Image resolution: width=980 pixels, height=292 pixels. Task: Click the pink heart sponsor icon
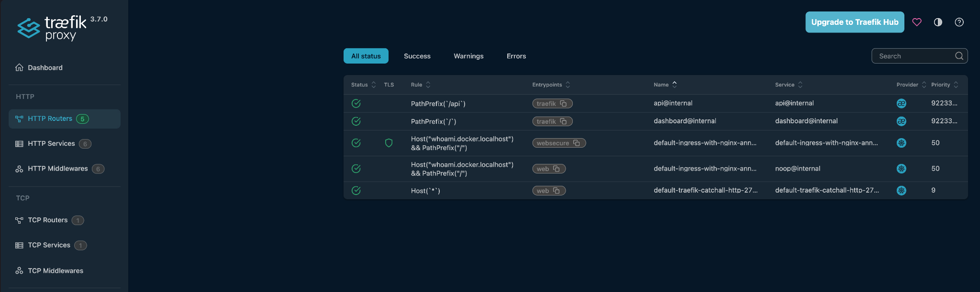point(917,22)
